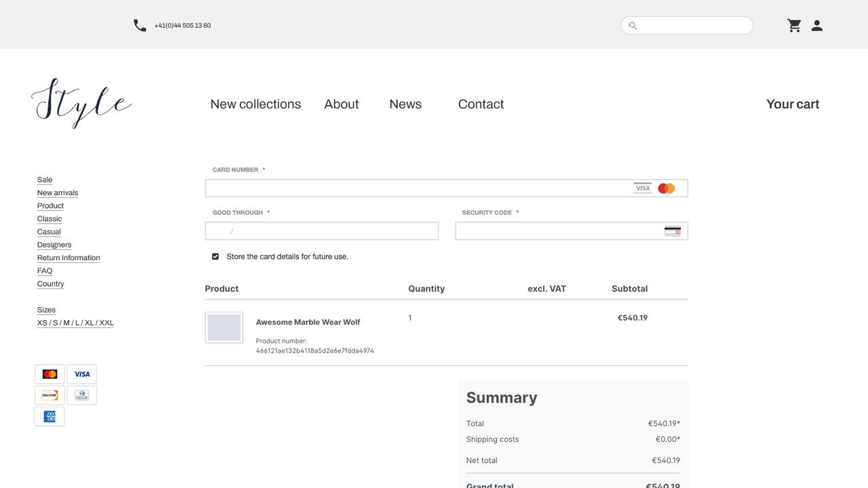Click the American Express payment badge
Image resolution: width=868 pixels, height=488 pixels.
50,416
